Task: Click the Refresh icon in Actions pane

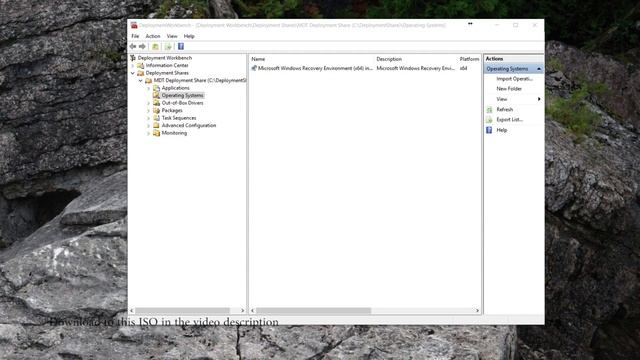Action: [x=489, y=109]
